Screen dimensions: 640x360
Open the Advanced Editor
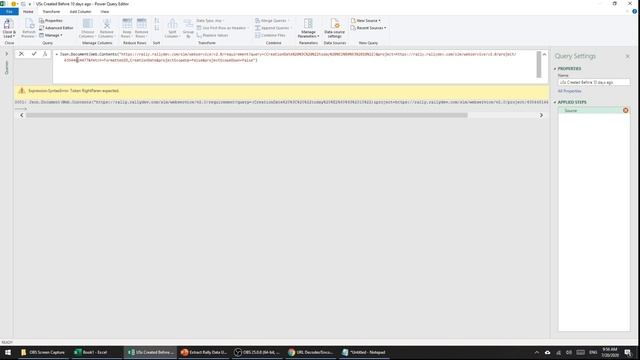pyautogui.click(x=56, y=28)
